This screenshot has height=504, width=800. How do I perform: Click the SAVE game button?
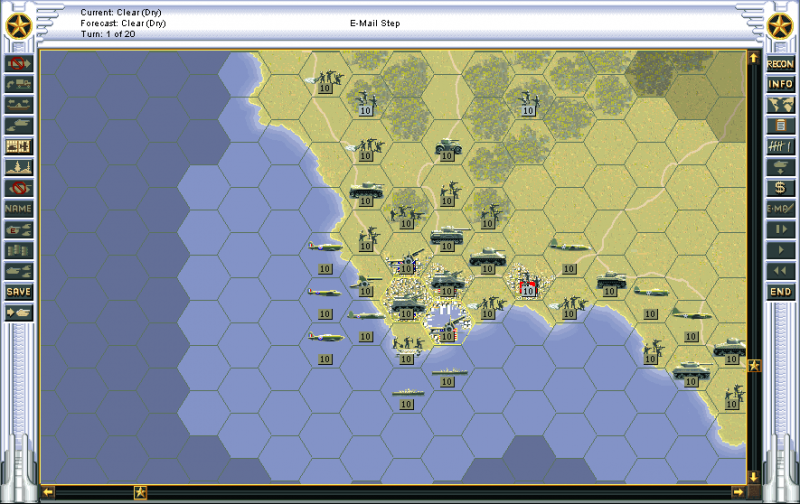[x=19, y=291]
